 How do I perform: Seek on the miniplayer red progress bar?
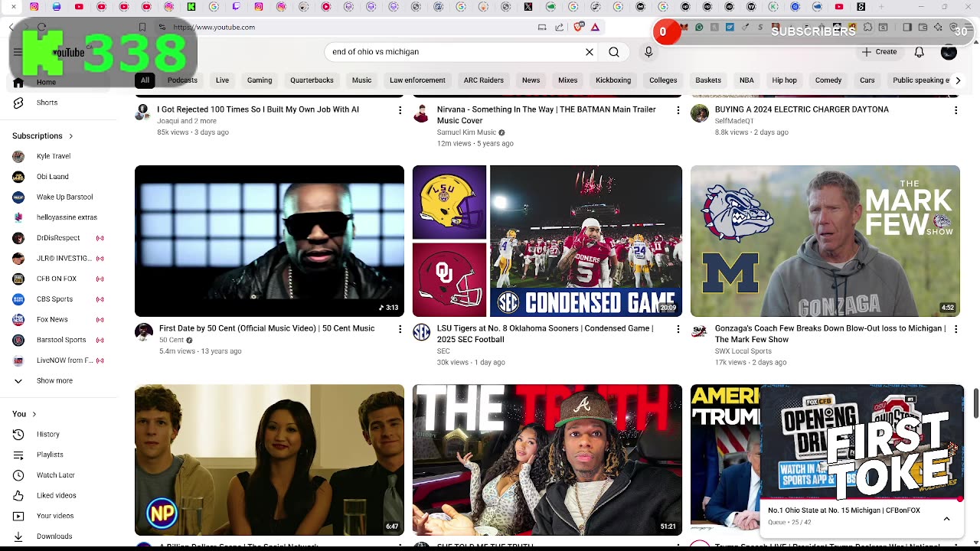tap(861, 499)
